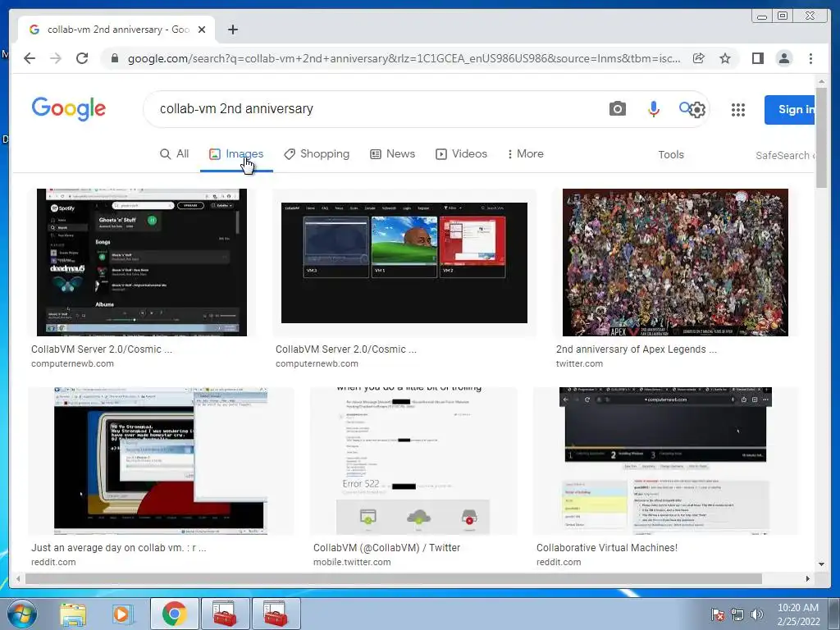
Task: Click the taskbar clock showing 10:20 AM
Action: pos(798,614)
